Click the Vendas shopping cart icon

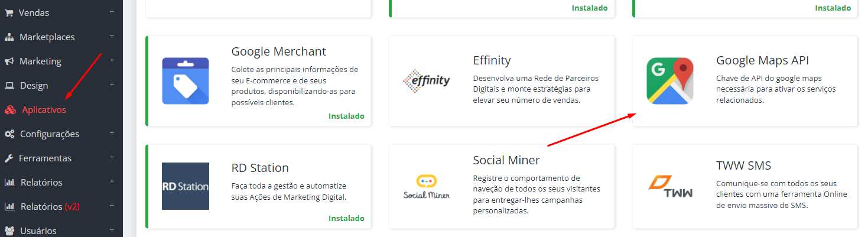(x=9, y=12)
